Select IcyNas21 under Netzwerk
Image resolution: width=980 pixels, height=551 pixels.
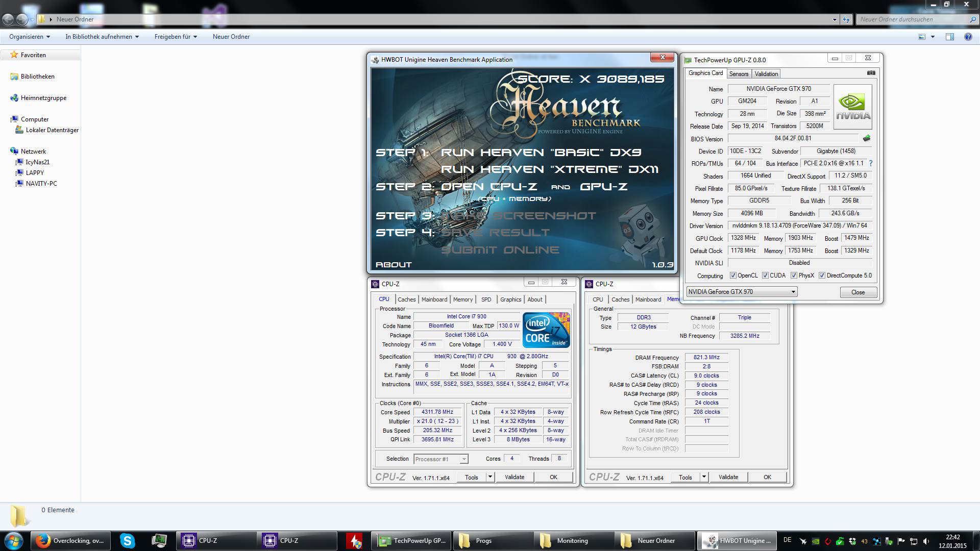[x=37, y=162]
